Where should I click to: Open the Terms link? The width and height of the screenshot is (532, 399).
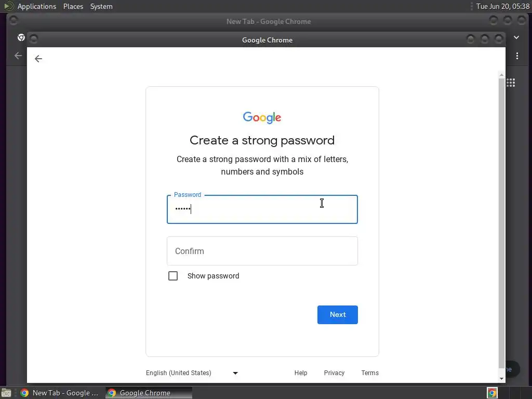click(370, 373)
